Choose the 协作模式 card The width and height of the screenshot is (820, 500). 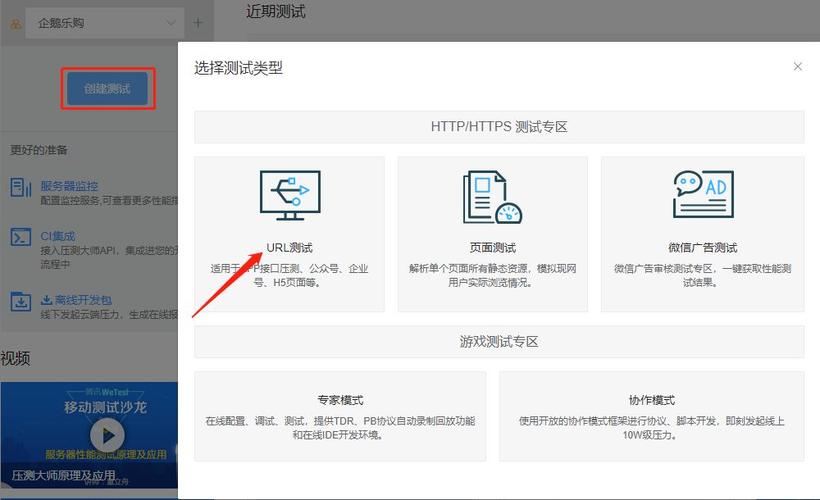tap(652, 416)
